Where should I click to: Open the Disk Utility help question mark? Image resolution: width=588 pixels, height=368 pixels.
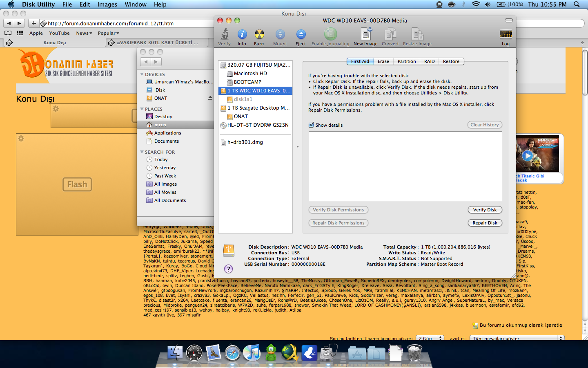(x=228, y=269)
